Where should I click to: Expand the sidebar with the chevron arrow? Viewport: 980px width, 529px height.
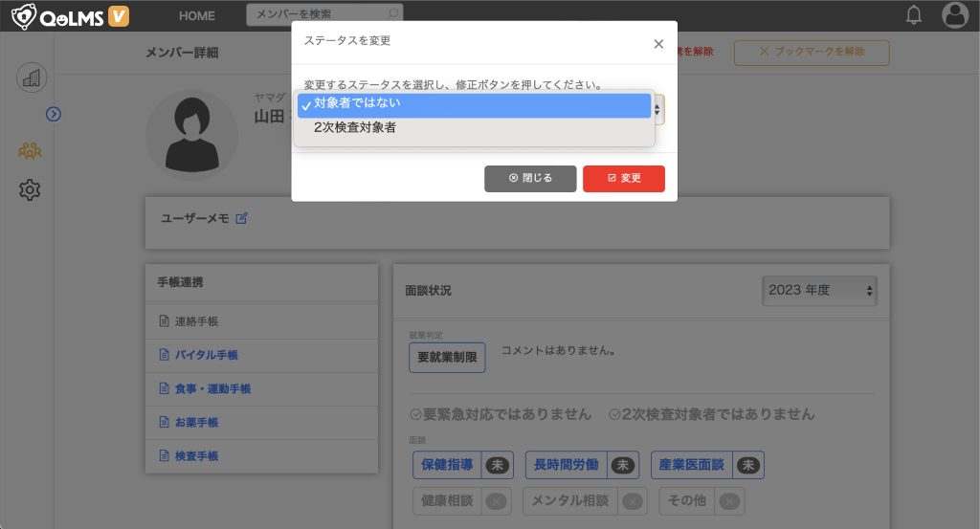[54, 114]
